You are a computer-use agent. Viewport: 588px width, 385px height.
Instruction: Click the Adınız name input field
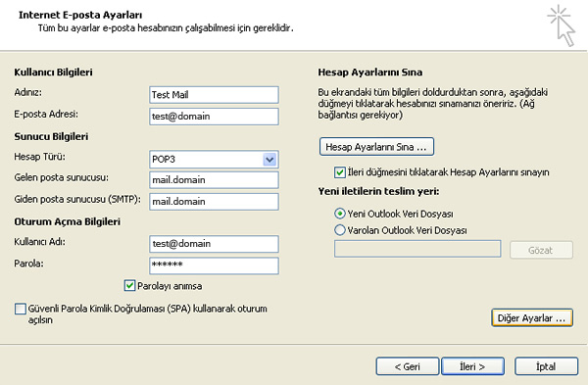(x=214, y=95)
